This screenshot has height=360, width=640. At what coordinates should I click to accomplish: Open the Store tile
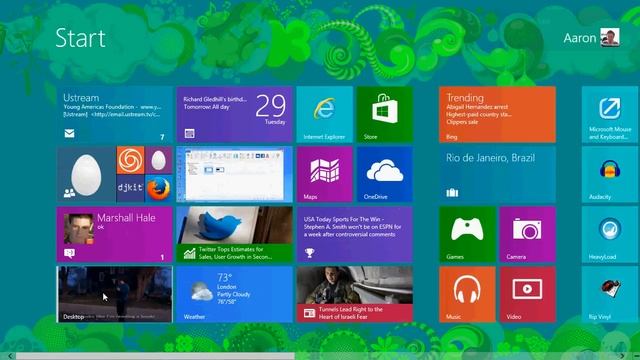(384, 114)
